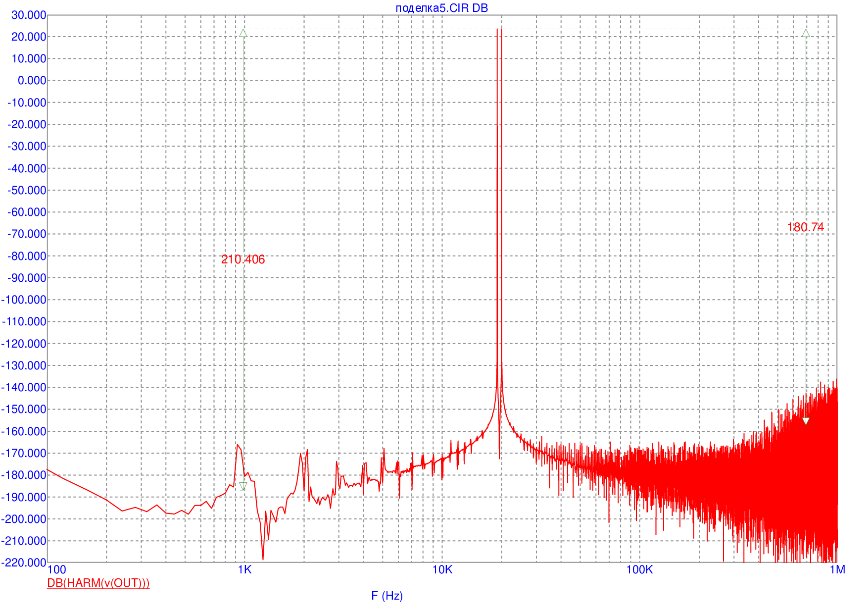The height and width of the screenshot is (614, 868).
Task: Click the plot title поделка5.CIR DB
Action: pyautogui.click(x=441, y=7)
